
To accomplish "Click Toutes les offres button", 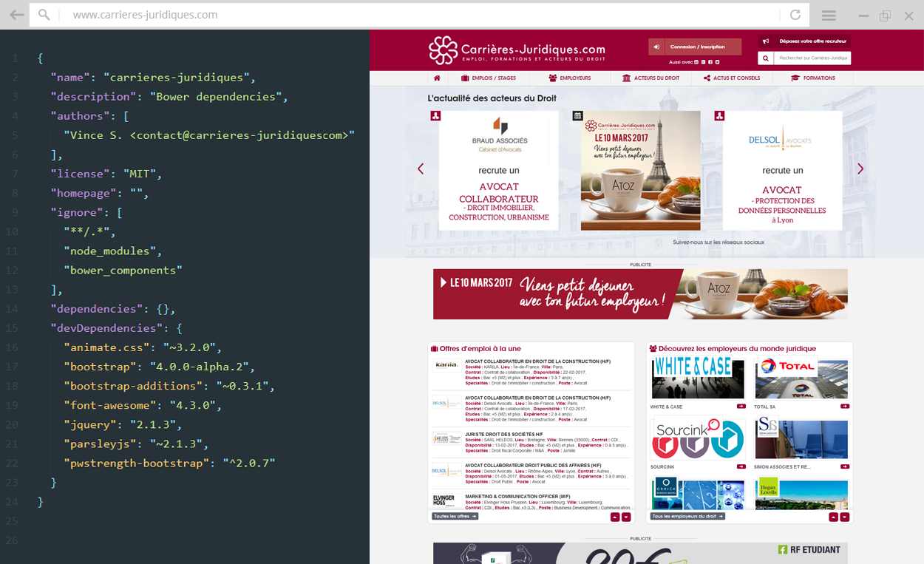I will (455, 516).
